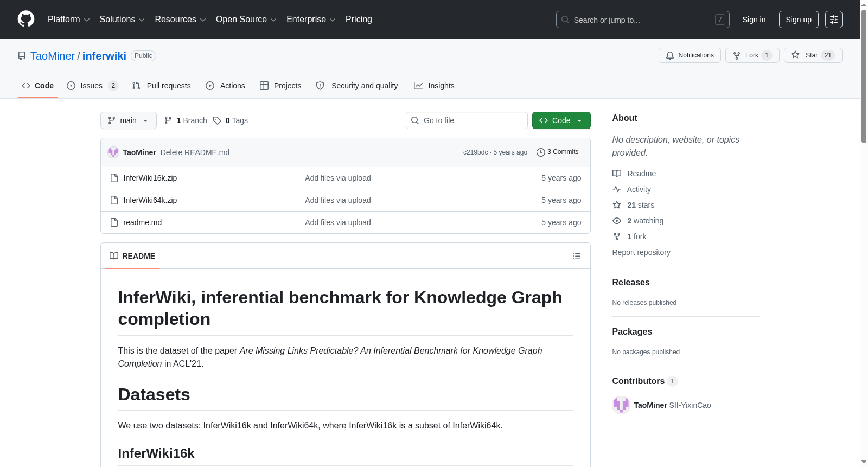868x467 pixels.
Task: Open the Releases section heading
Action: [631, 283]
